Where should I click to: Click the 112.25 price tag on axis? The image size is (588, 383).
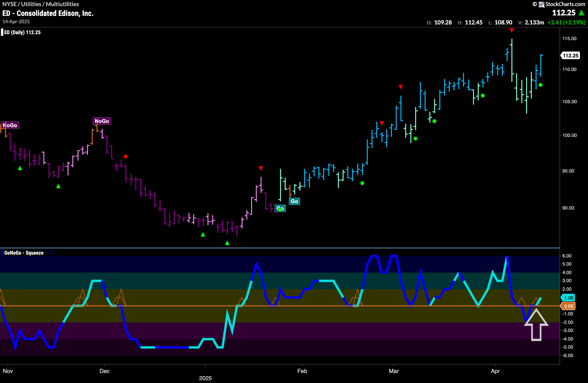pyautogui.click(x=570, y=55)
